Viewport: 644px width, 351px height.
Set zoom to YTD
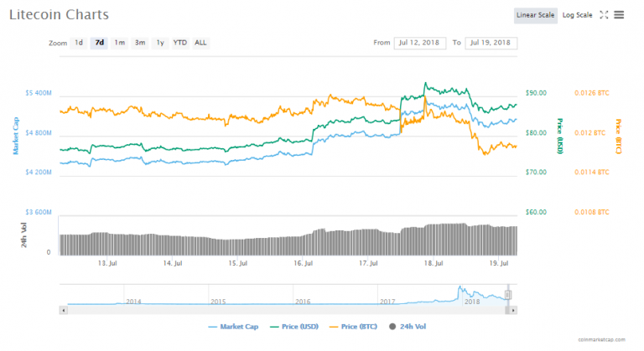click(180, 43)
